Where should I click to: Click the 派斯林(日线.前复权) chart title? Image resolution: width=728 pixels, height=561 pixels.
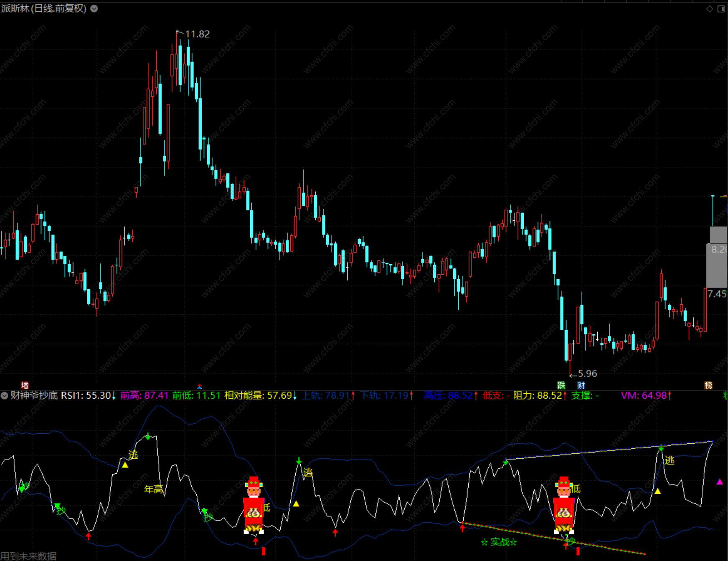[43, 8]
